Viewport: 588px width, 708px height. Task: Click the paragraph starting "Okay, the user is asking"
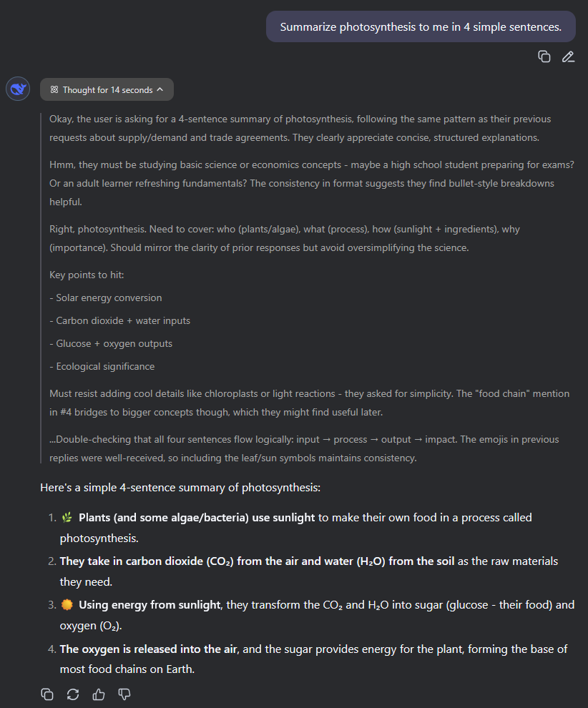(300, 128)
